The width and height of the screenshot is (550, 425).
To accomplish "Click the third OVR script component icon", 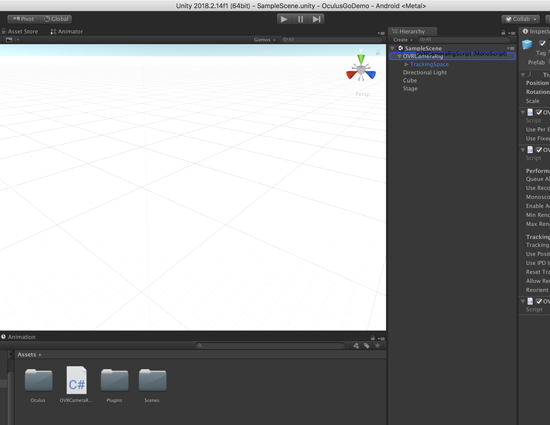I will (530, 301).
